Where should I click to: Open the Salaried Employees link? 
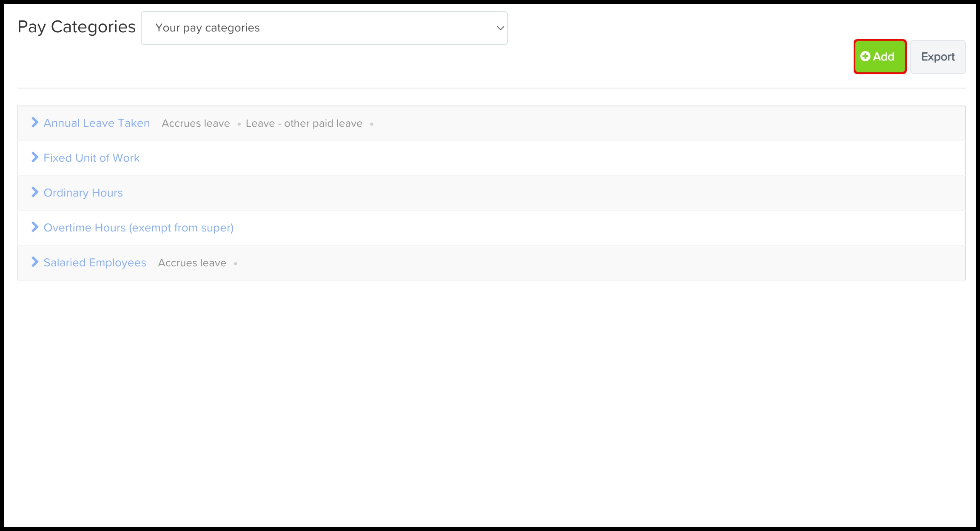94,263
